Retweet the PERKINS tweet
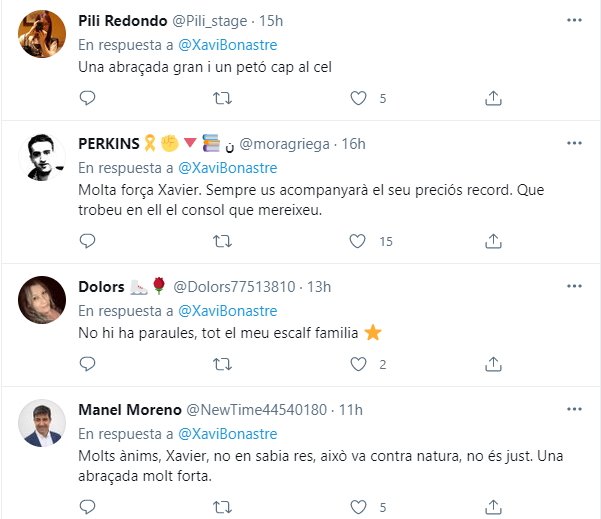The width and height of the screenshot is (601, 519). (224, 241)
